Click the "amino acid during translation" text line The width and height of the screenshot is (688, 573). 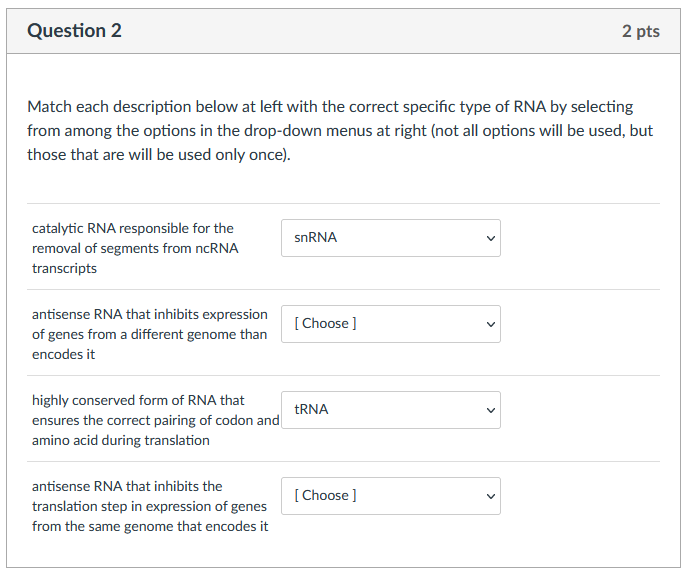[121, 440]
